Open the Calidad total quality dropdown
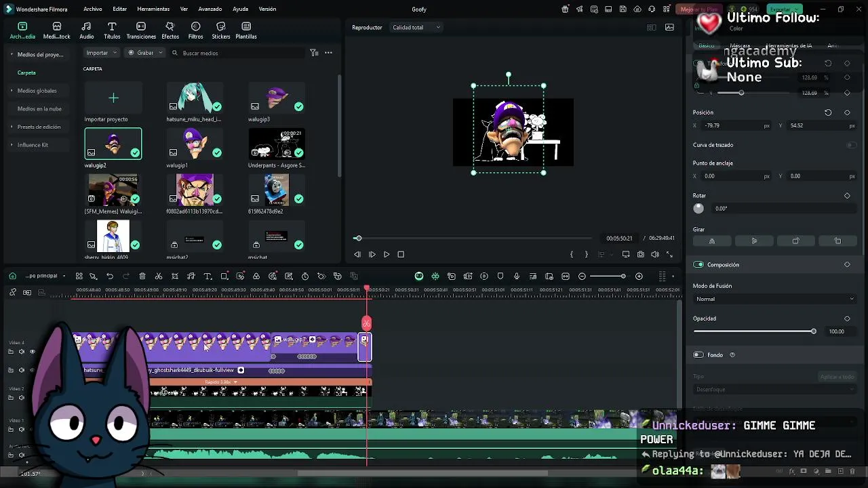 click(x=416, y=28)
